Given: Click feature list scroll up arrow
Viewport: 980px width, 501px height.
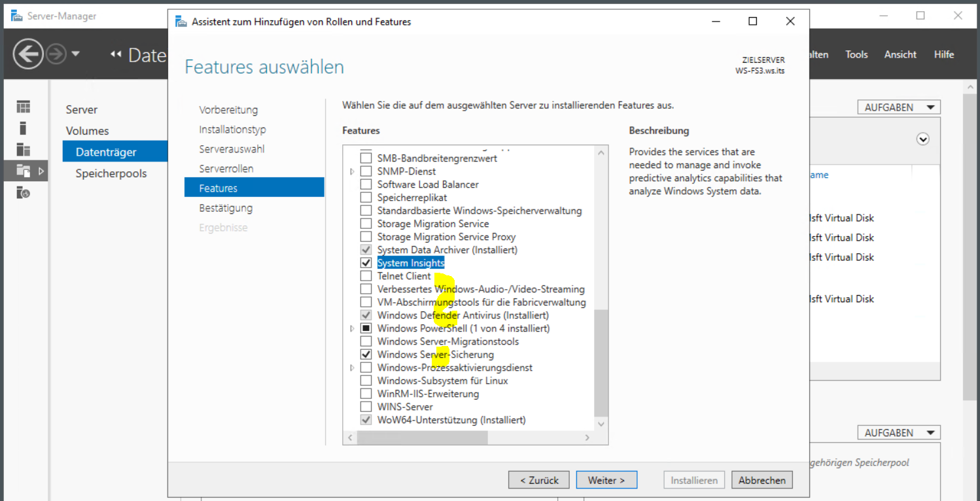Looking at the screenshot, I should tap(601, 152).
